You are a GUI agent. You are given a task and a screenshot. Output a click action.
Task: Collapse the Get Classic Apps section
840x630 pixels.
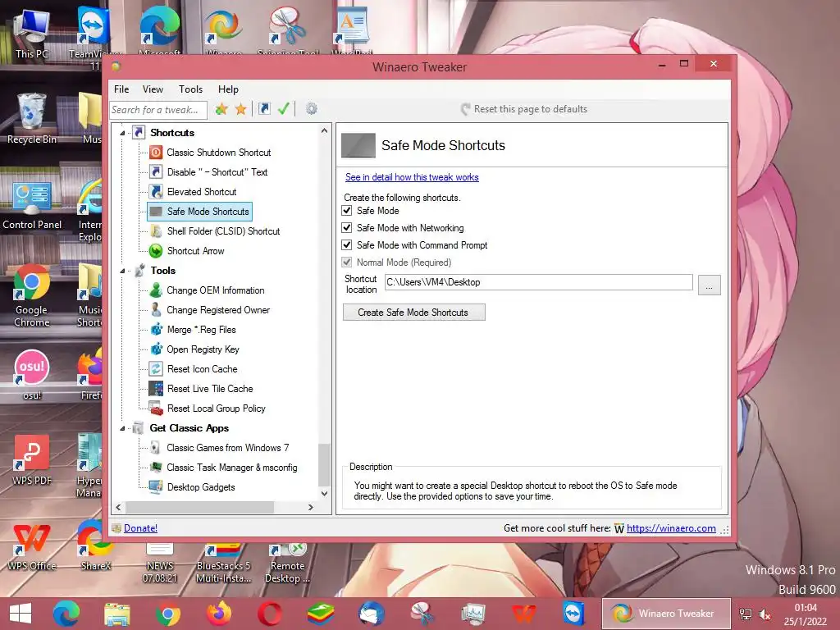122,428
